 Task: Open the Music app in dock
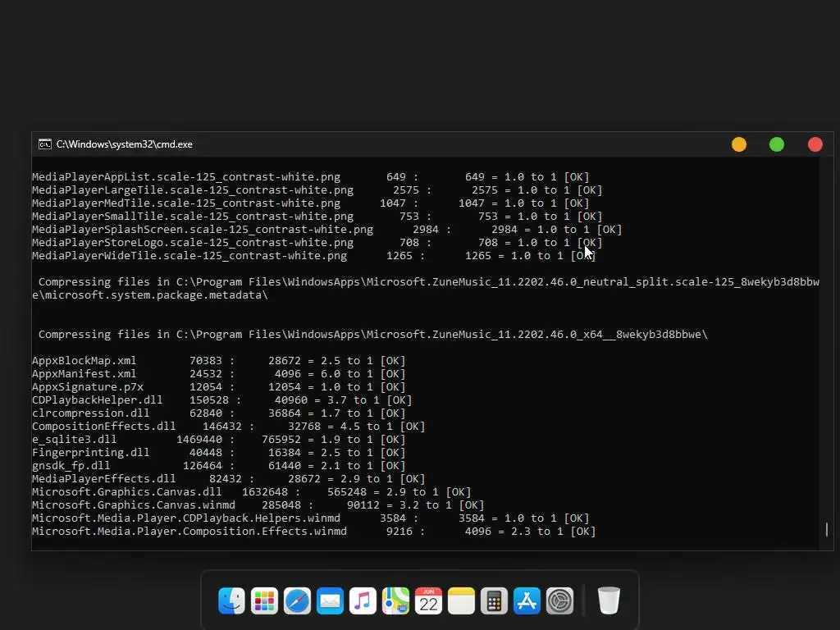click(x=363, y=601)
